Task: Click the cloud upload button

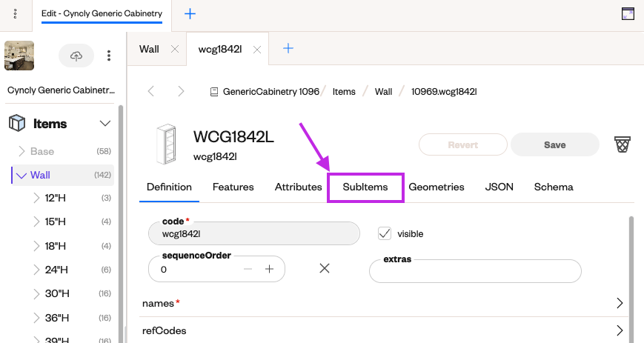Action: (x=76, y=56)
